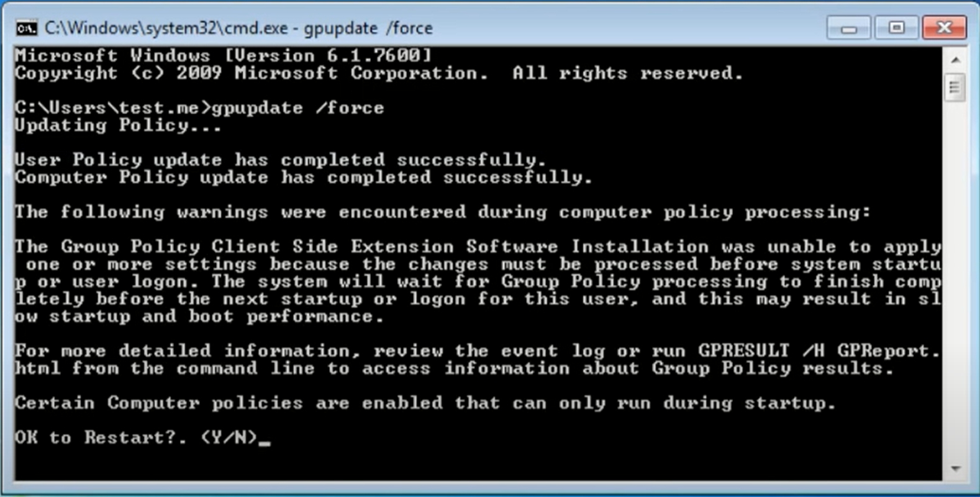Image resolution: width=980 pixels, height=497 pixels.
Task: Click the blinking cursor after (Y/N)
Action: (x=265, y=442)
